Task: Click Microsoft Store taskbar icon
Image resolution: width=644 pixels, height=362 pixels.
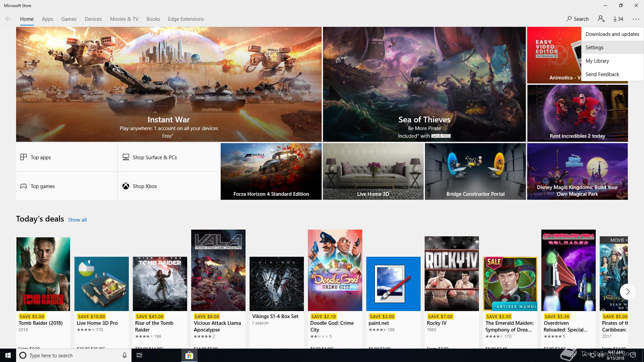Action: coord(190,355)
